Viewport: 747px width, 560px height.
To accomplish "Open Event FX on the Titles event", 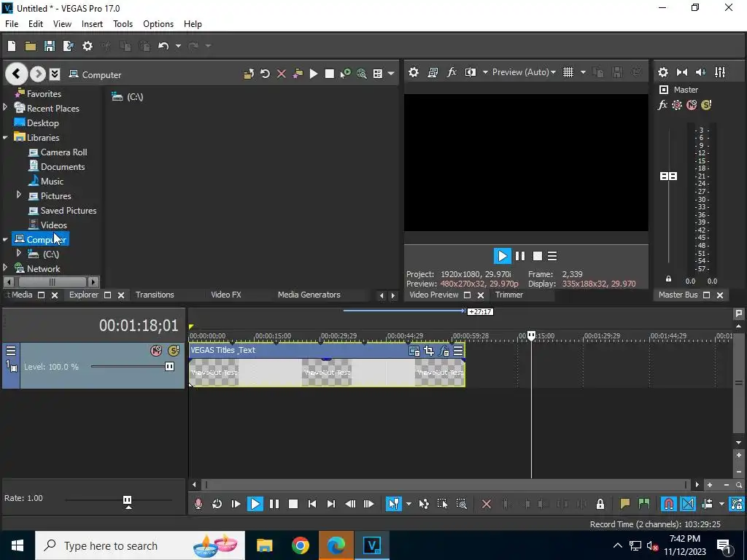I will tap(444, 351).
